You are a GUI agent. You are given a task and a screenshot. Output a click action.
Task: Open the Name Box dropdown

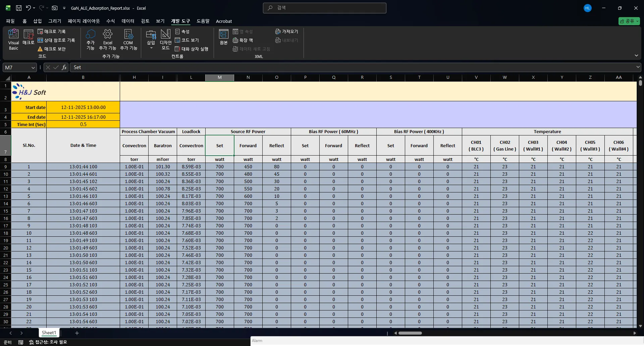tap(33, 67)
